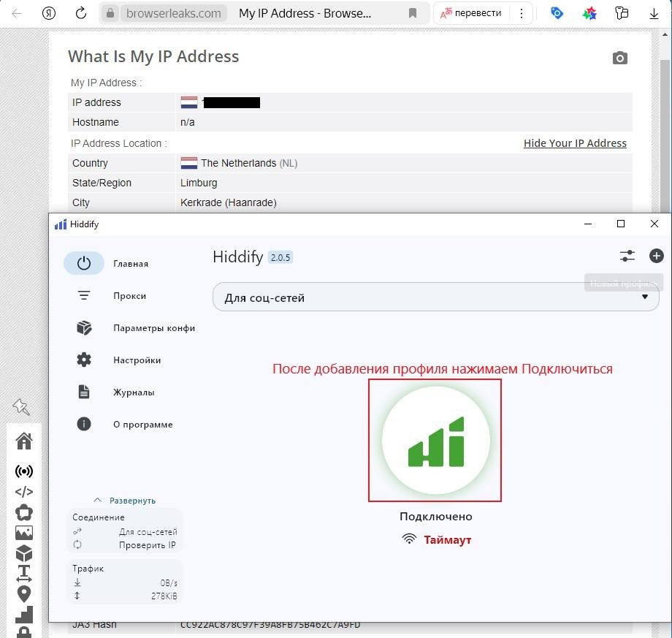Click the info icon for О программе
672x638 pixels.
tap(84, 424)
